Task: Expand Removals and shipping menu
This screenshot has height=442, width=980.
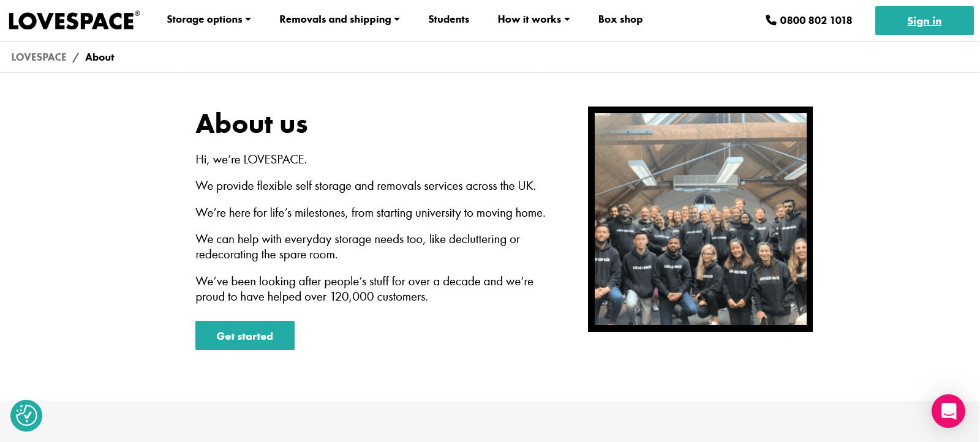Action: 334,20
